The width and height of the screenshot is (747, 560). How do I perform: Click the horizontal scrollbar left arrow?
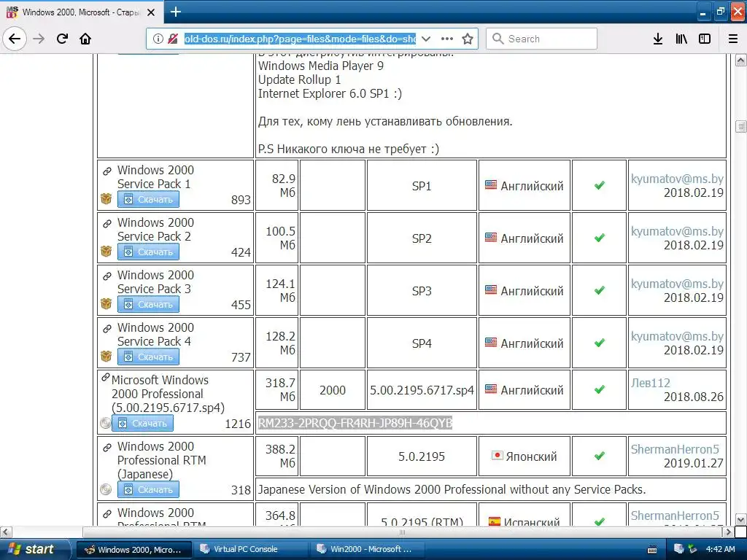(x=6, y=532)
